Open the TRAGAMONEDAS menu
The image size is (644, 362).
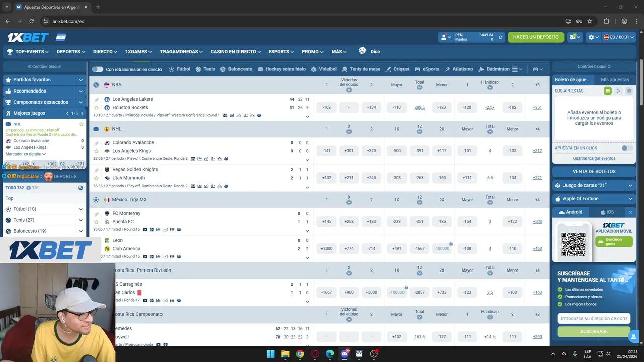(181, 52)
